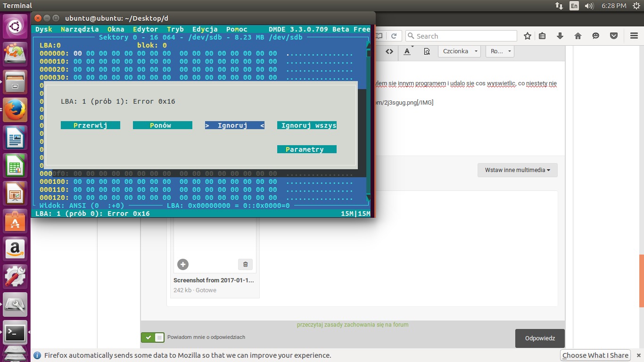Focus the Firefox Search field

click(461, 36)
